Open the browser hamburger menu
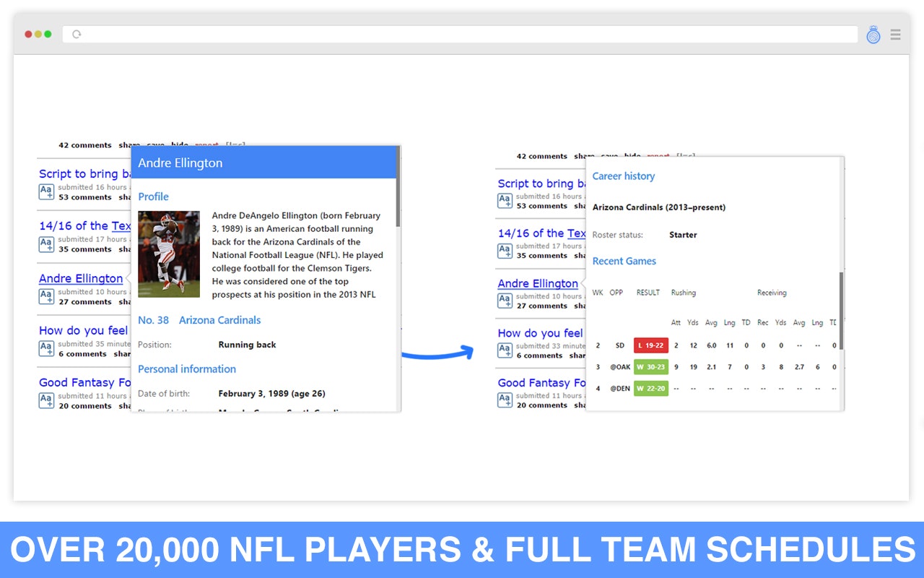924x578 pixels. click(x=896, y=34)
